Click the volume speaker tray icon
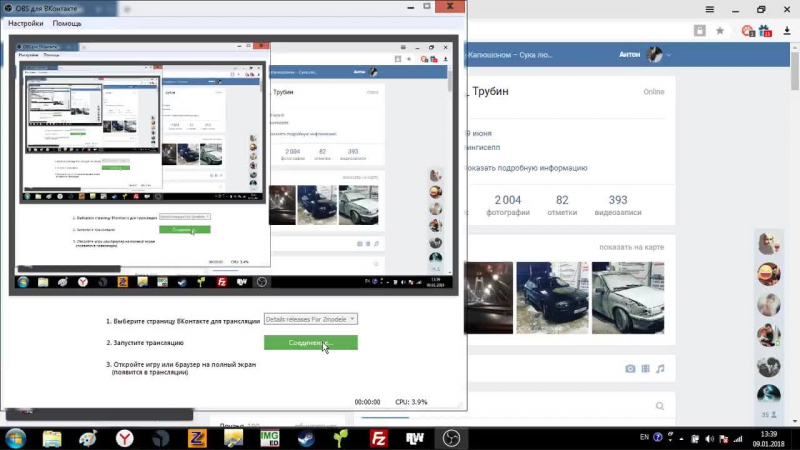 pyautogui.click(x=709, y=439)
